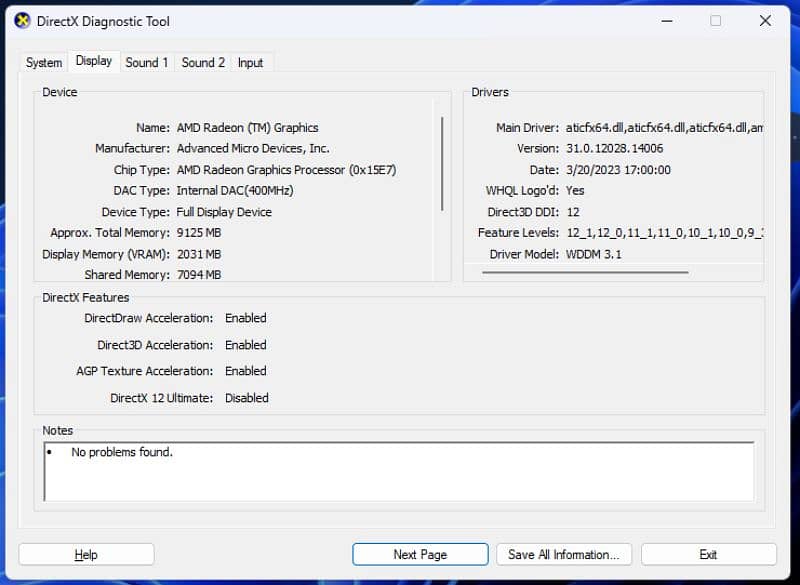Click the Next Page button
The width and height of the screenshot is (800, 585).
[x=420, y=554]
